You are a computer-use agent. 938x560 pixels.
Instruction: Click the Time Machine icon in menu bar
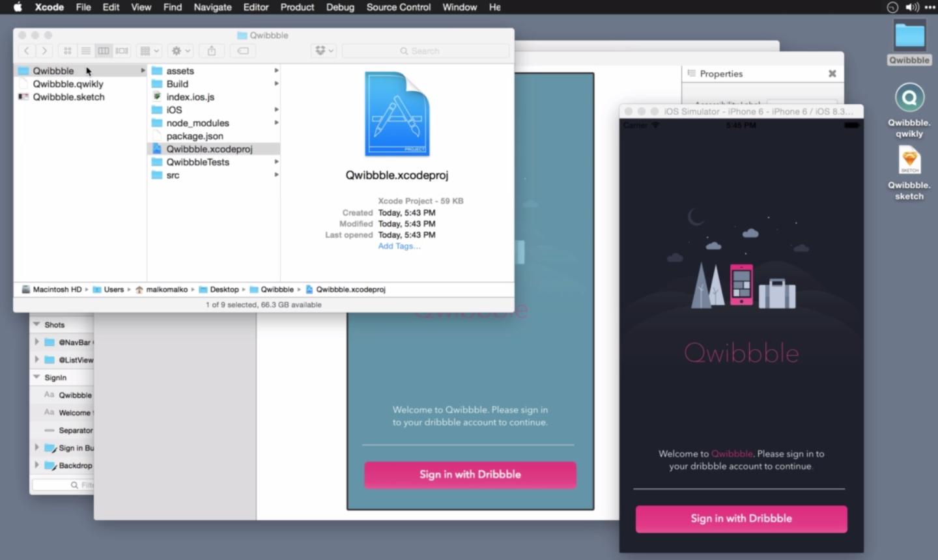point(892,7)
